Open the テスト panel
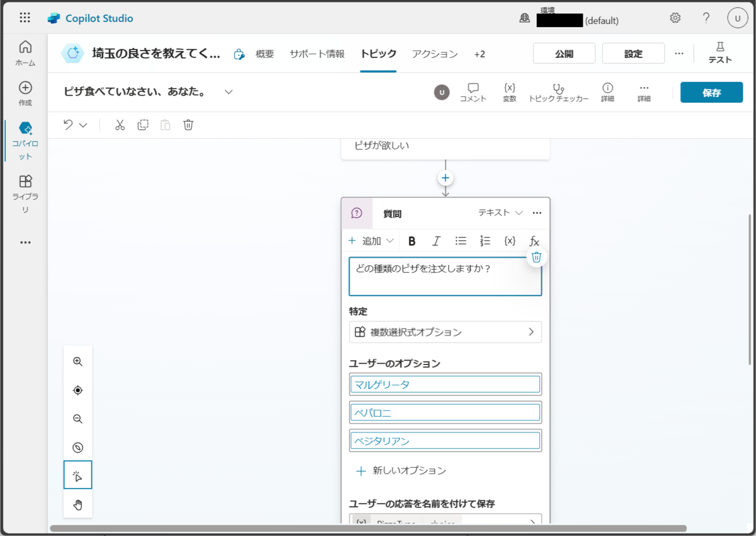 point(720,53)
